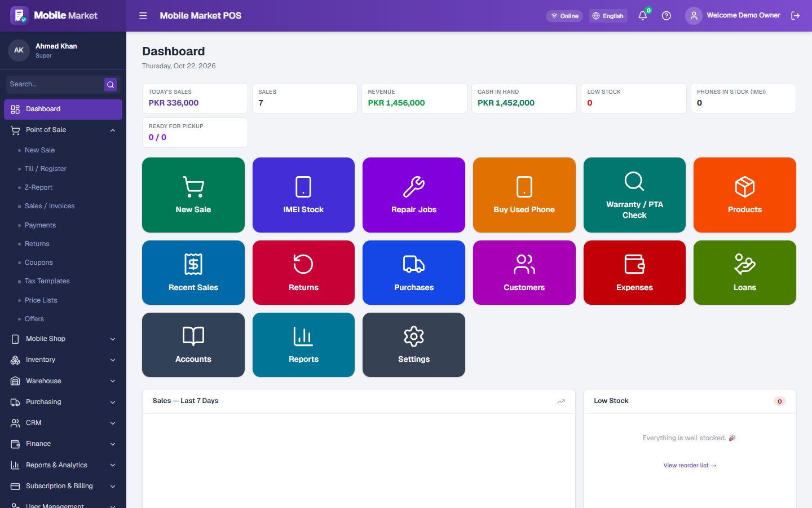Open the notifications bell

[642, 16]
